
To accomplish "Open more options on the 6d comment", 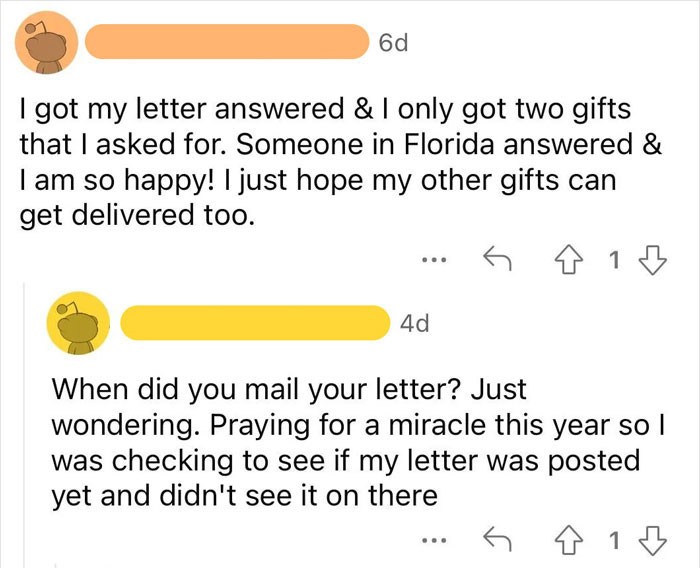I will point(434,259).
